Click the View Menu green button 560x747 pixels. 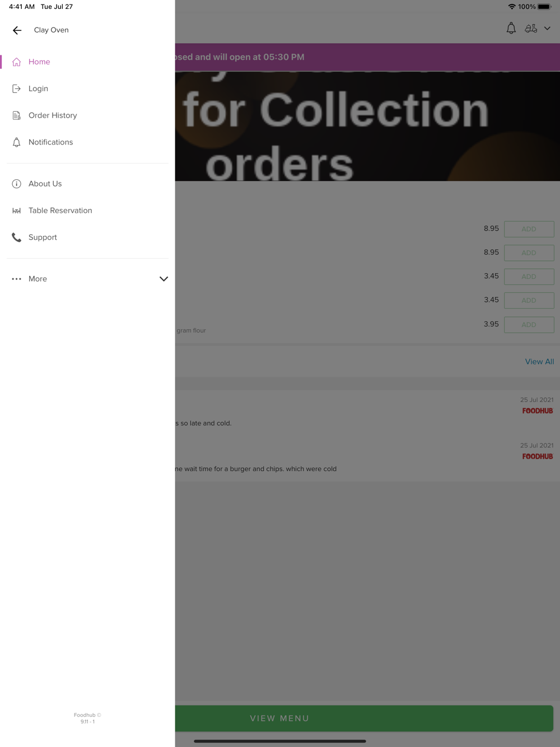pyautogui.click(x=364, y=718)
